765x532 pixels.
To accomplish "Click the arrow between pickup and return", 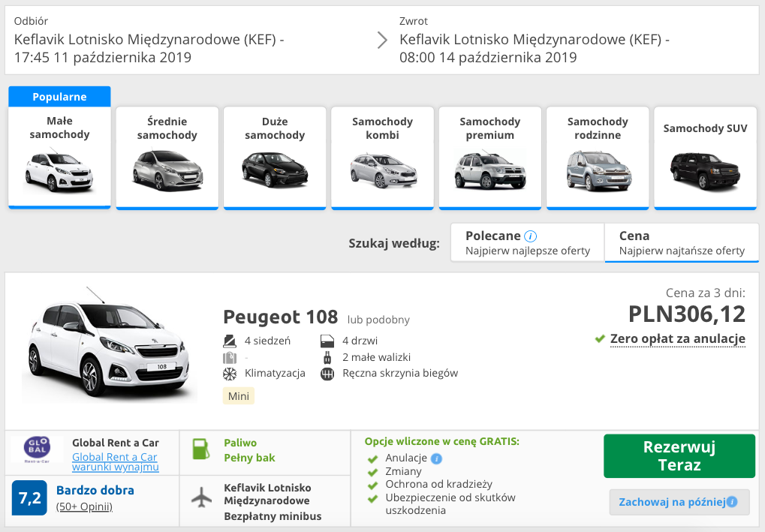I will tap(383, 40).
